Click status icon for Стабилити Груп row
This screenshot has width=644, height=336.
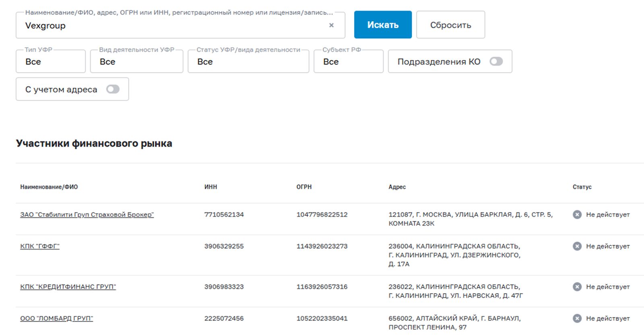tap(577, 214)
